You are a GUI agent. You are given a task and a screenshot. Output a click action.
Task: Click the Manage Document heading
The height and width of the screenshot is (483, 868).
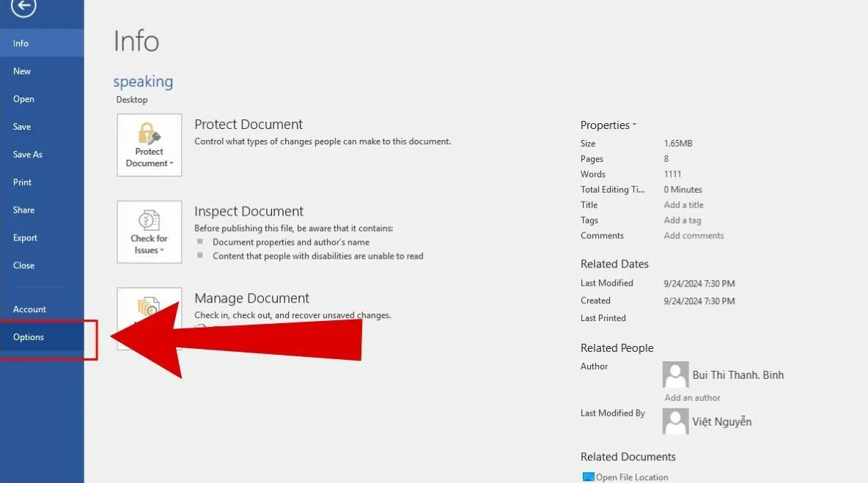252,298
